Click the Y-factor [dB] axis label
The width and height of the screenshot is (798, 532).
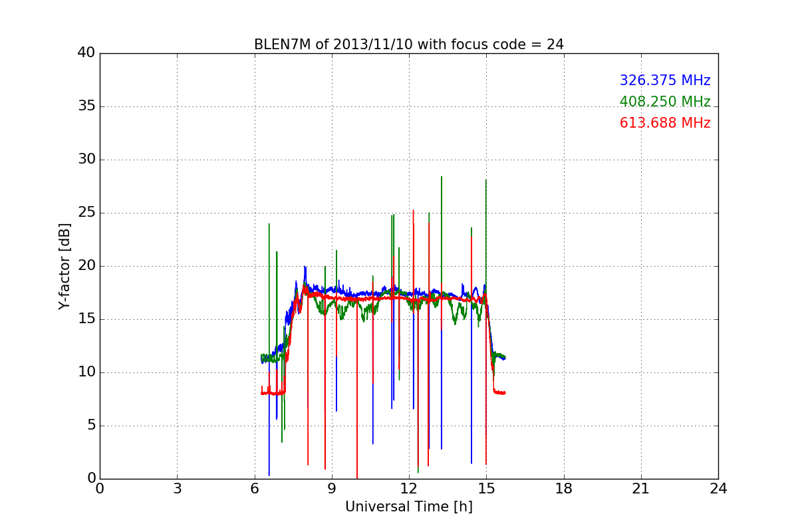[x=65, y=266]
